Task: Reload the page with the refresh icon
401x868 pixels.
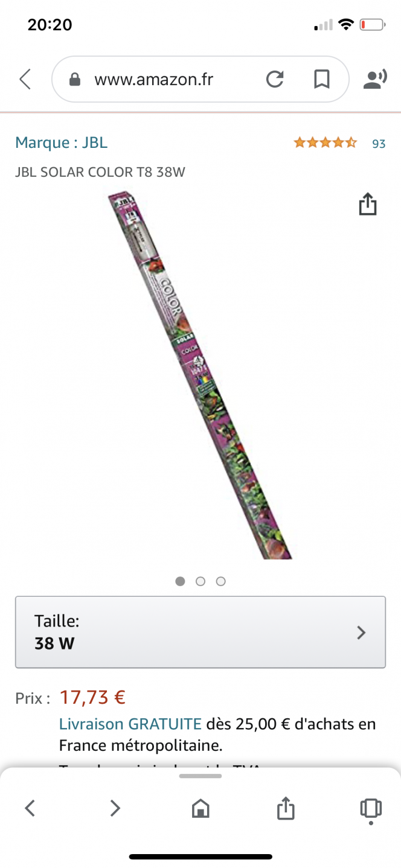Action: coord(275,79)
